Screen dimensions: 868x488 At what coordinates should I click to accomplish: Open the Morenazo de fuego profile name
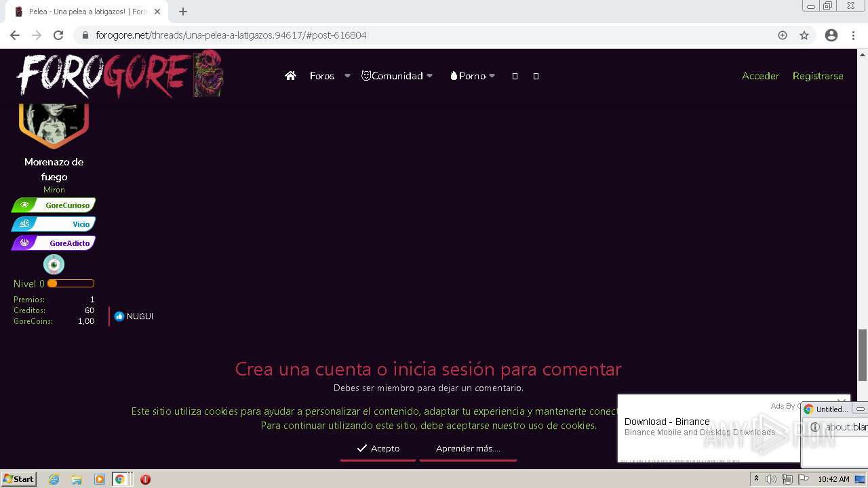coord(54,169)
